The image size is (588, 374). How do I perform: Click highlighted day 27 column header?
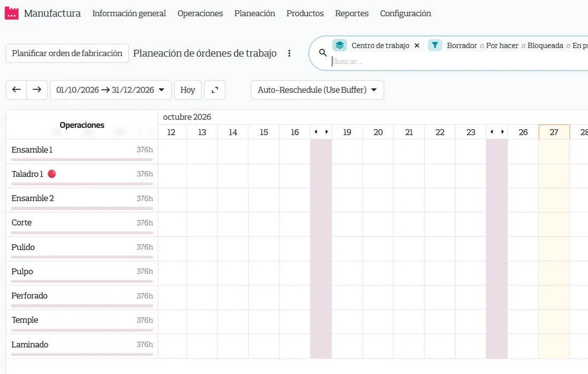click(554, 132)
